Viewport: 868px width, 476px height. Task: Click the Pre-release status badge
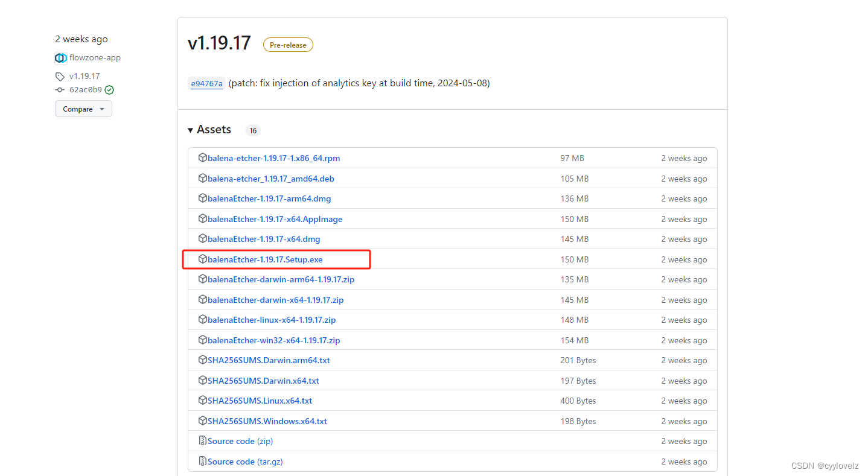pos(288,44)
